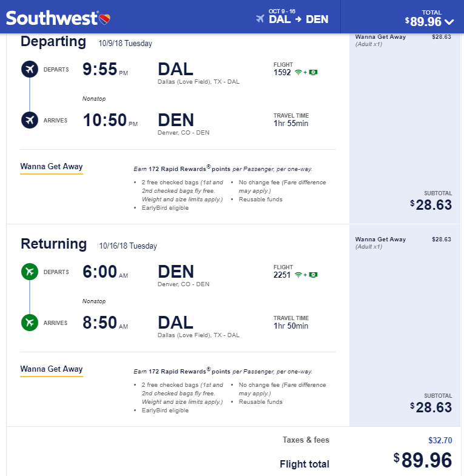Click the returning flight's green ARRIVES plane icon
This screenshot has width=464, height=476.
[x=30, y=323]
